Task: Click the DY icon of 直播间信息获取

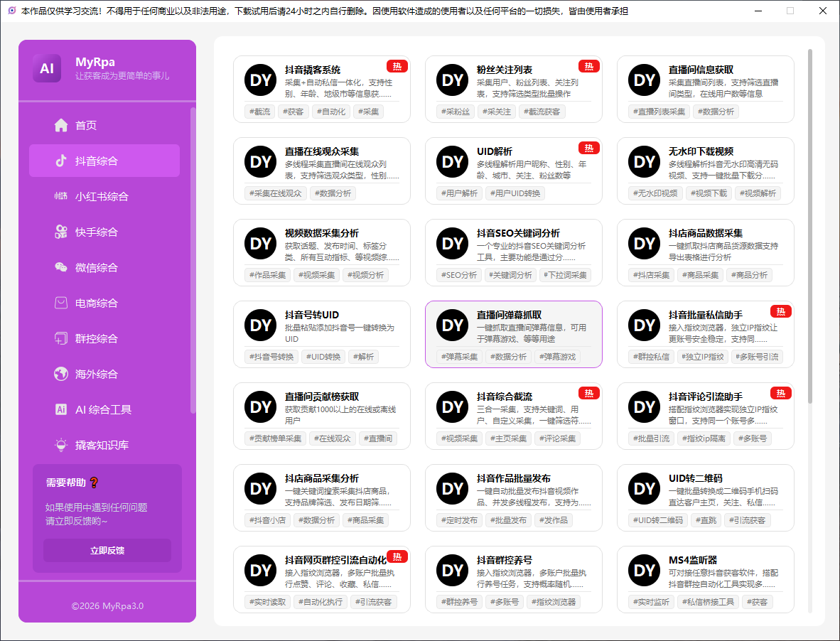Action: [644, 80]
